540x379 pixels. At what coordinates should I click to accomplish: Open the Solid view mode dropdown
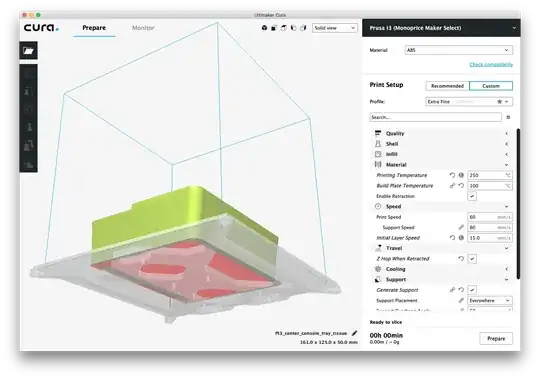(334, 28)
